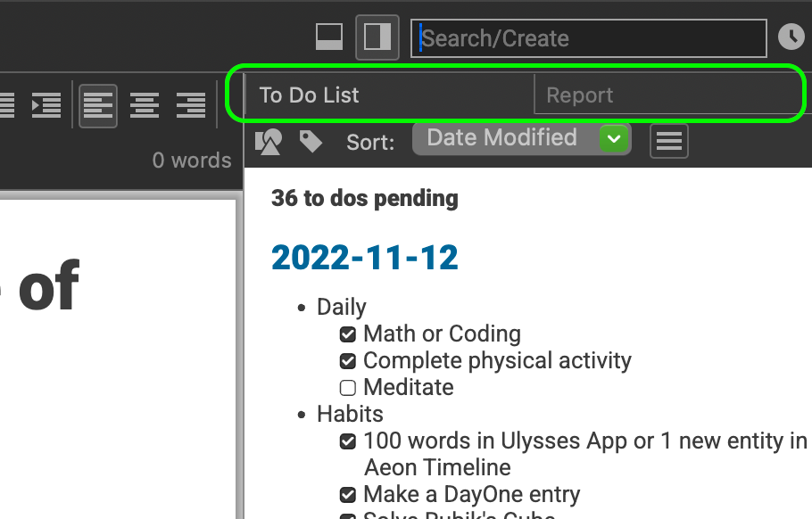The image size is (812, 519).
Task: Open the 2022-11-12 date link
Action: click(x=365, y=258)
